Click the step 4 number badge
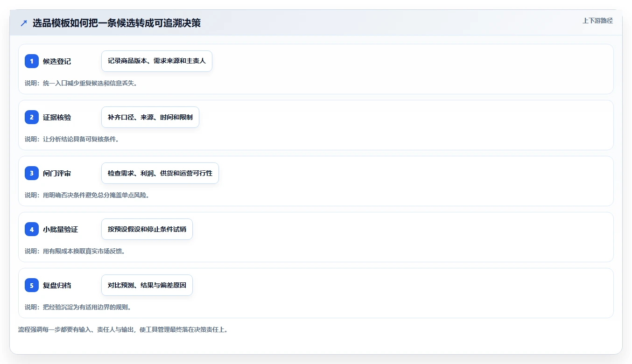 click(32, 229)
